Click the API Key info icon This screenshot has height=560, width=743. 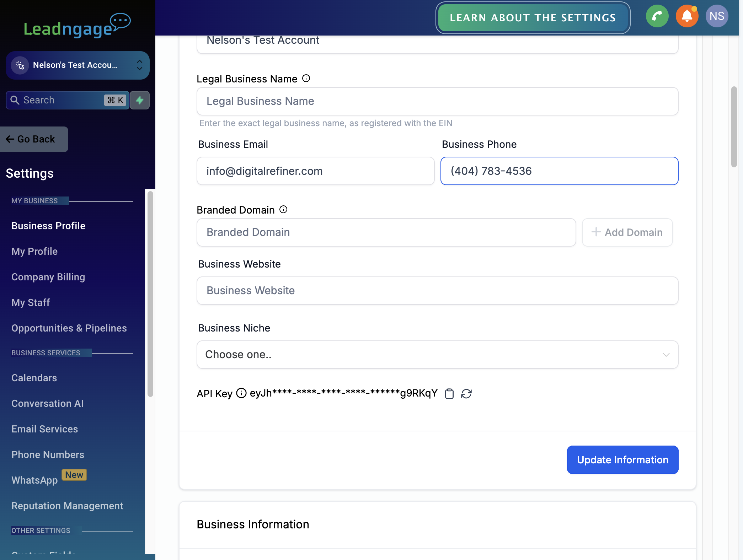241,393
